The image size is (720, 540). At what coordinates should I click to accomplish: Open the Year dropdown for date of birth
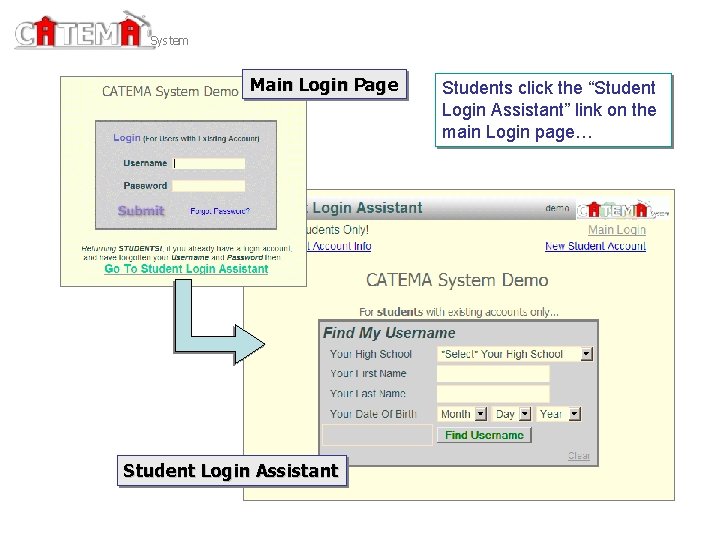point(558,414)
